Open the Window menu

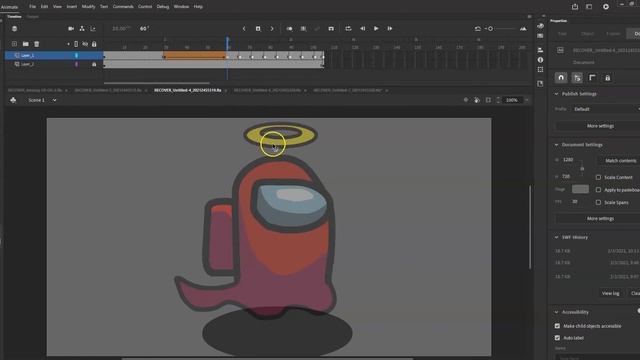point(181,7)
